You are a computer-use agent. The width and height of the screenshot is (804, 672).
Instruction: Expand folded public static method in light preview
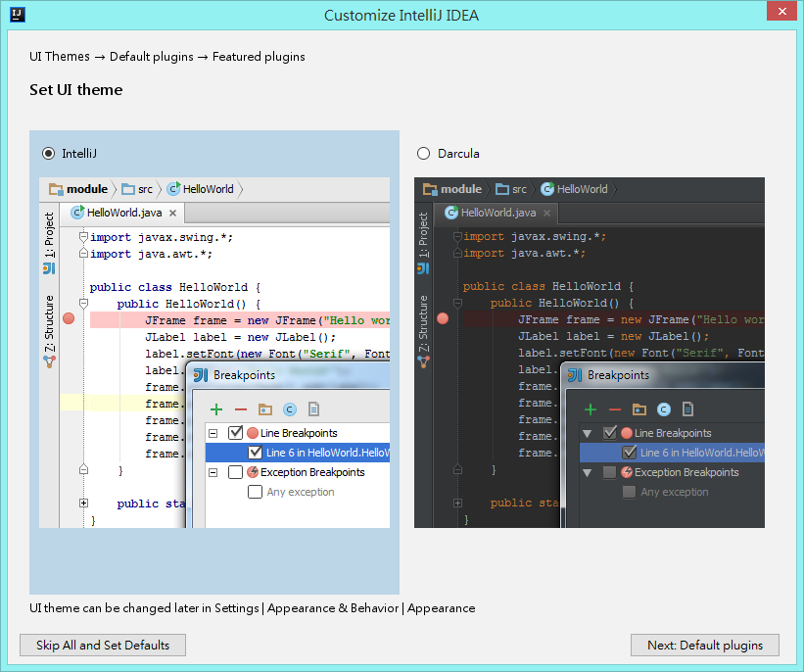(83, 504)
